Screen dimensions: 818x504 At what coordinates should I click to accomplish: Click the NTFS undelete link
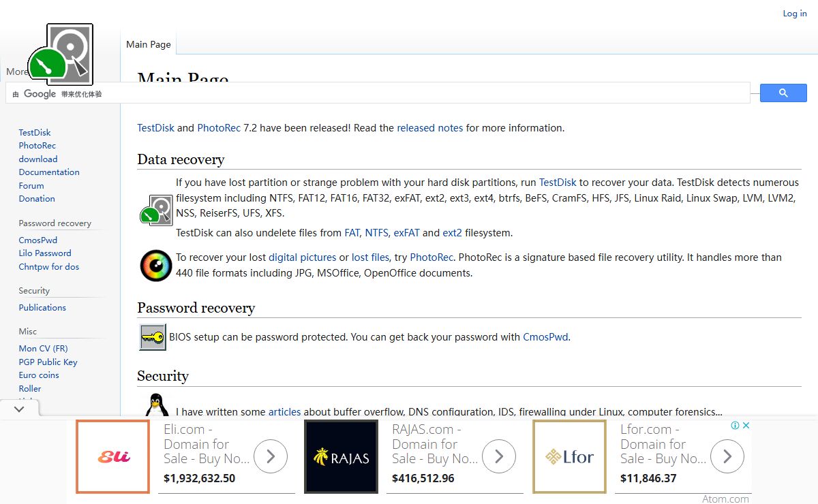[x=376, y=233]
